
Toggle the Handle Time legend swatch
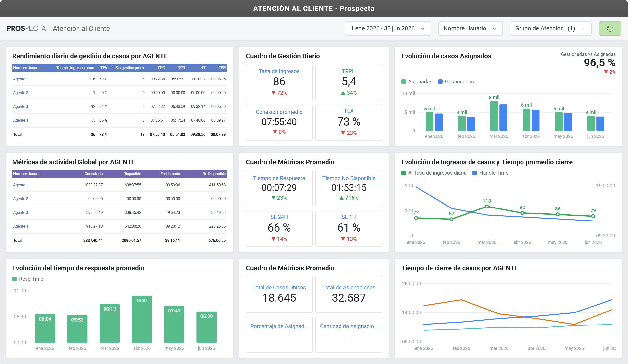click(x=475, y=173)
